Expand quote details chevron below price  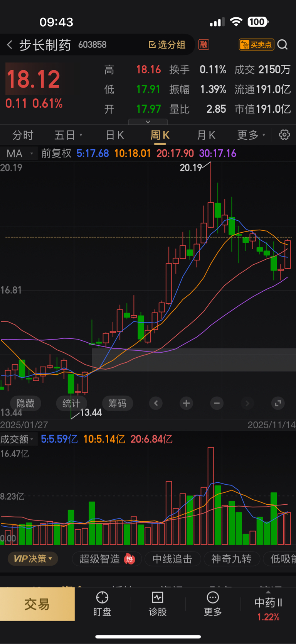[x=148, y=122]
